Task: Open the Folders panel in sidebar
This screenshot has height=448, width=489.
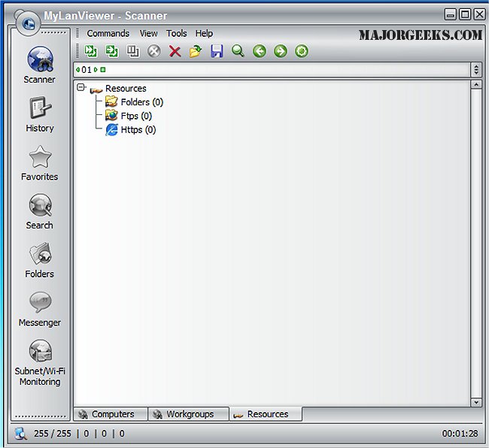Action: pyautogui.click(x=40, y=260)
